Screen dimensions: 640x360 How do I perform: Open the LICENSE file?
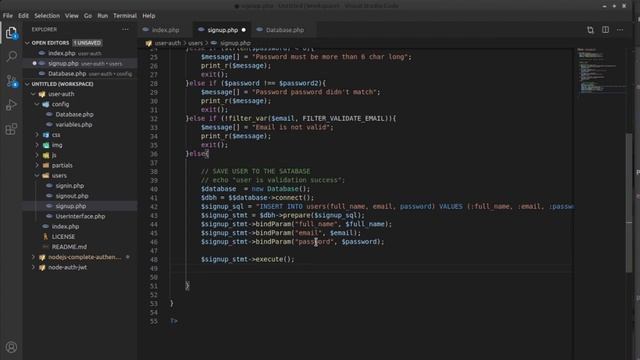(80, 237)
